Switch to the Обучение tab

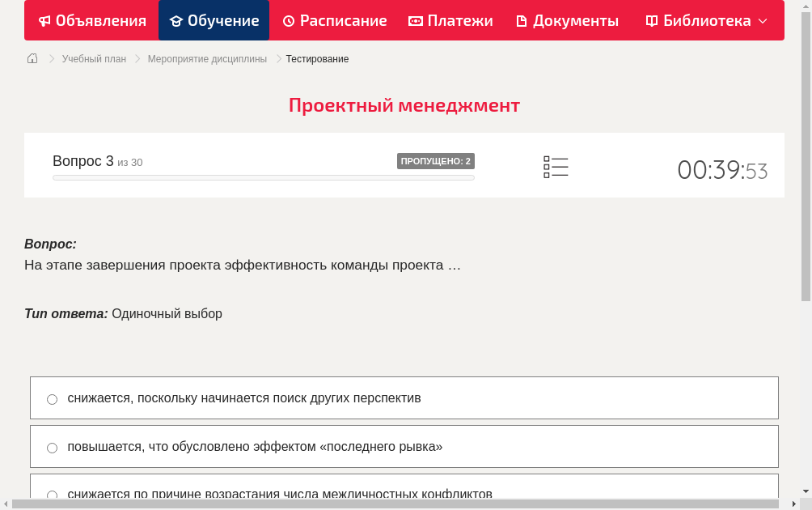214,20
